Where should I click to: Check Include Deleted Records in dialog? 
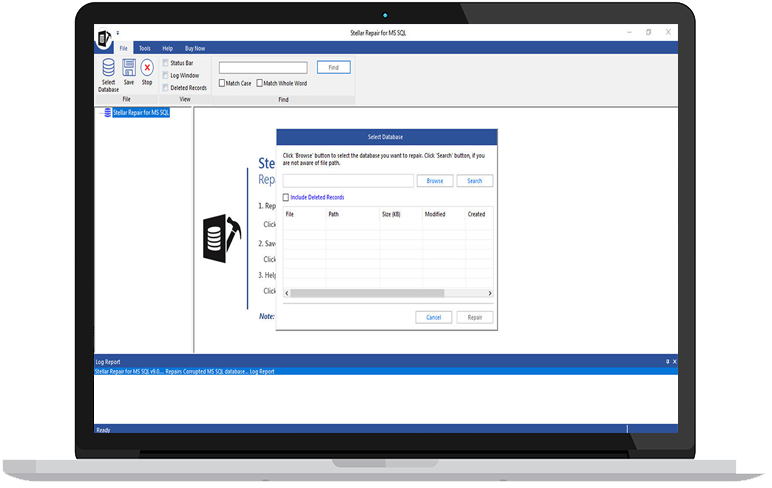(x=286, y=197)
